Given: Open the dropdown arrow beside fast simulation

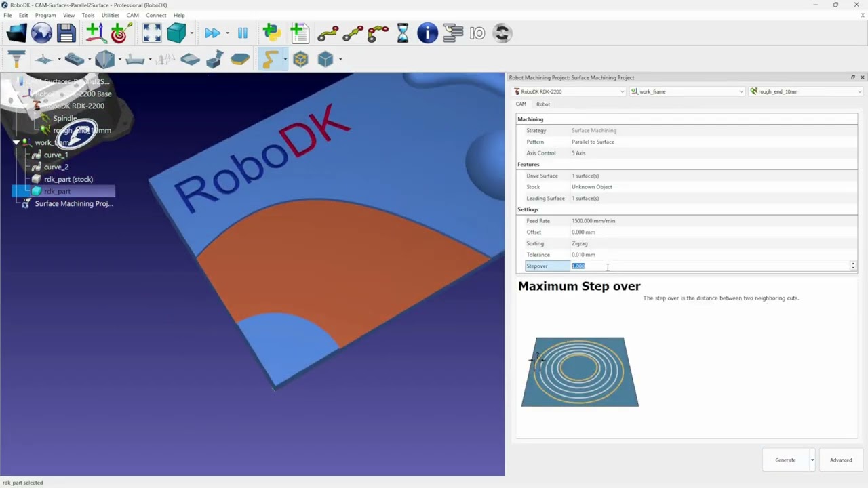Looking at the screenshot, I should (x=227, y=33).
